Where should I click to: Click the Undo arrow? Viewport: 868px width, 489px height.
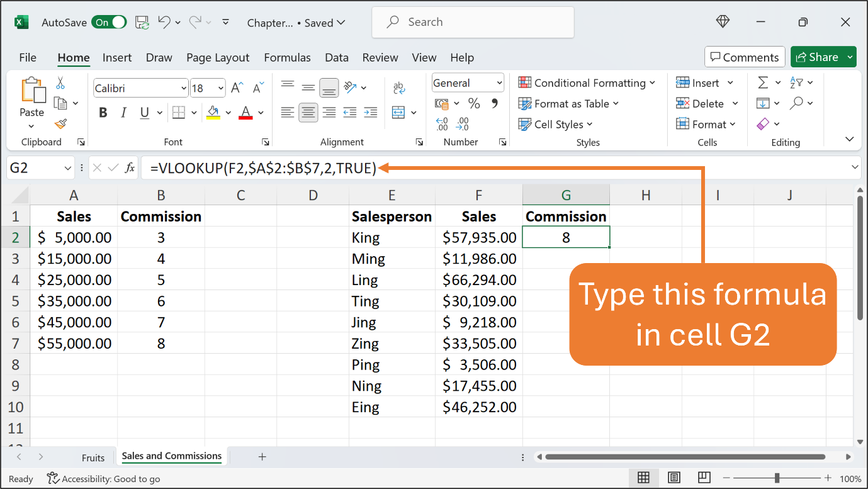click(164, 22)
